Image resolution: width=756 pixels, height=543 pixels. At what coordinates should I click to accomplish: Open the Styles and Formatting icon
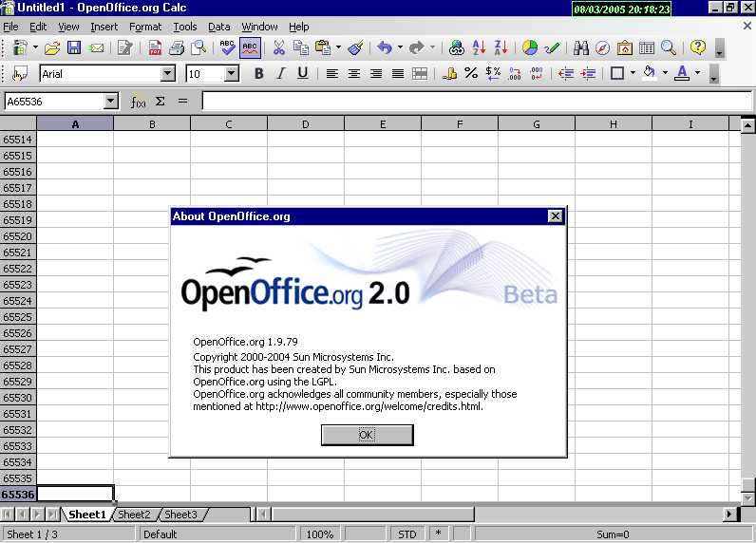pyautogui.click(x=20, y=74)
